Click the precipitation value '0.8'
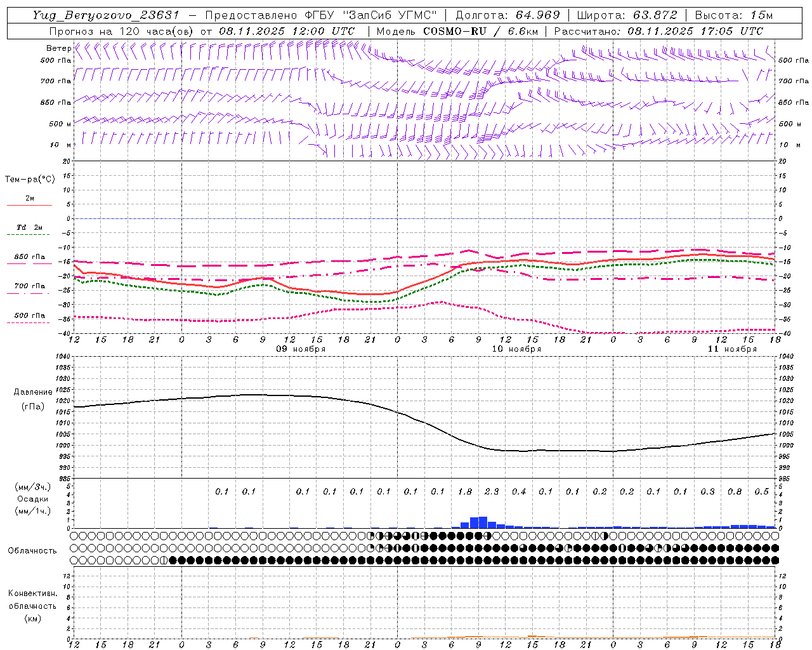Image resolution: width=812 pixels, height=650 pixels. coord(735,492)
